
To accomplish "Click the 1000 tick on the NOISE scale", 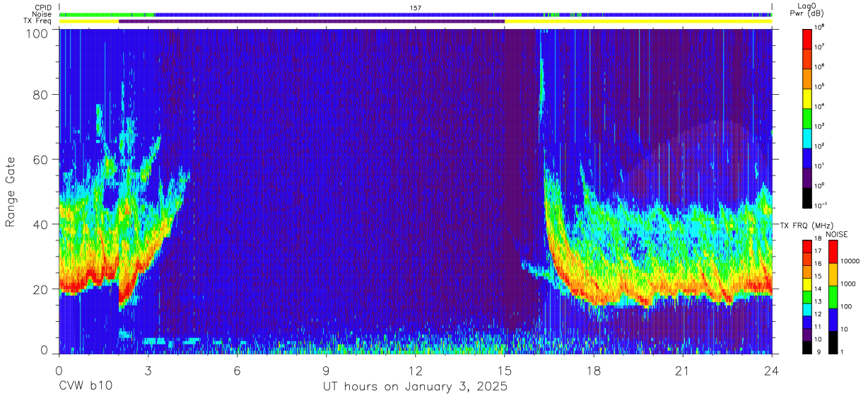I will pyautogui.click(x=849, y=284).
